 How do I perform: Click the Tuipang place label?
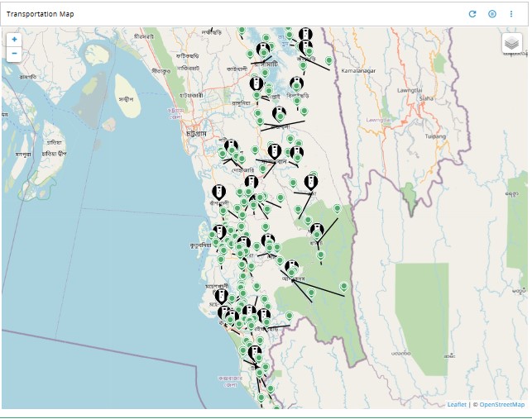pos(435,136)
